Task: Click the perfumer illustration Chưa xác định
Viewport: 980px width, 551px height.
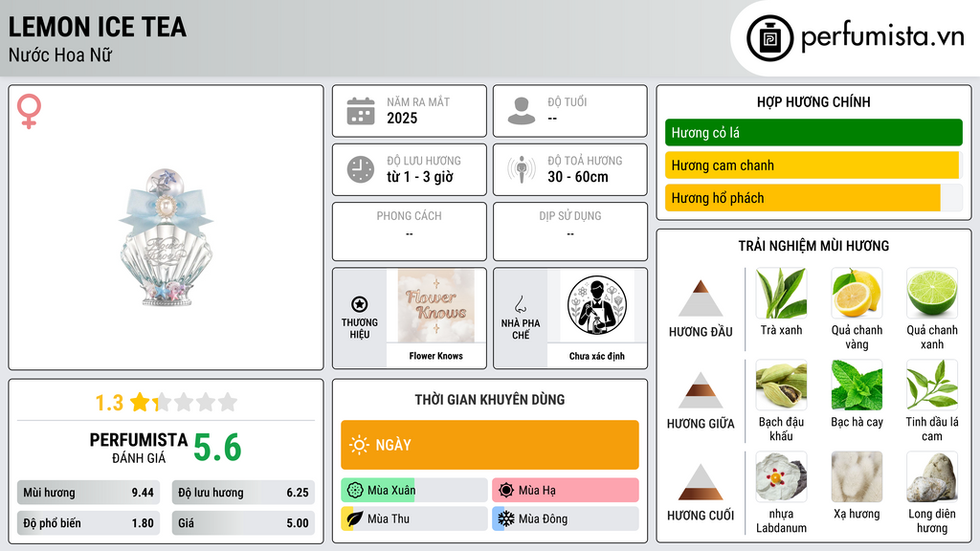Action: tap(597, 305)
